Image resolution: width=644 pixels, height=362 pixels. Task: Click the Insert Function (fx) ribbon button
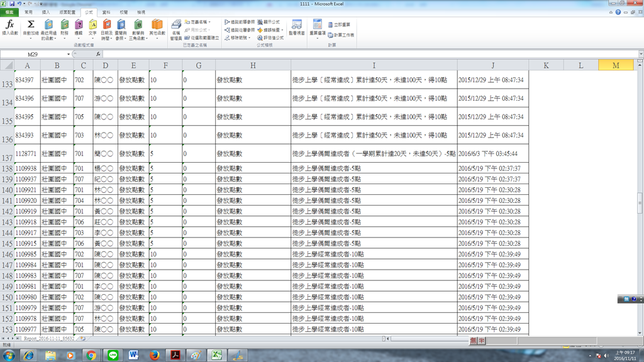point(10,28)
